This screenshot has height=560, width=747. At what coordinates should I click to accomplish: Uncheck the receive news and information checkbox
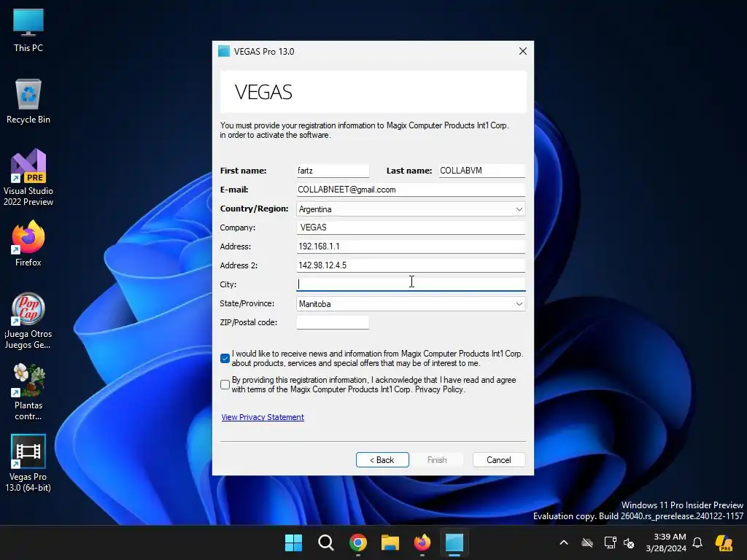click(225, 358)
